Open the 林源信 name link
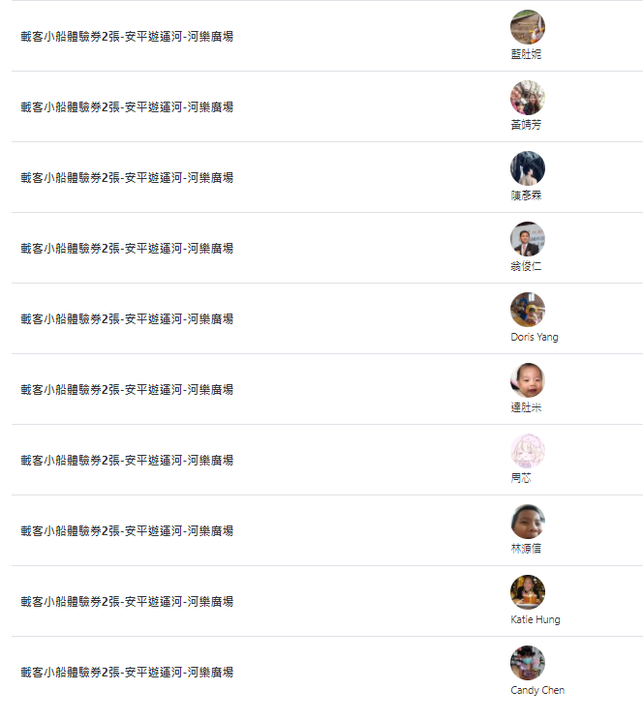The image size is (643, 720). (526, 549)
